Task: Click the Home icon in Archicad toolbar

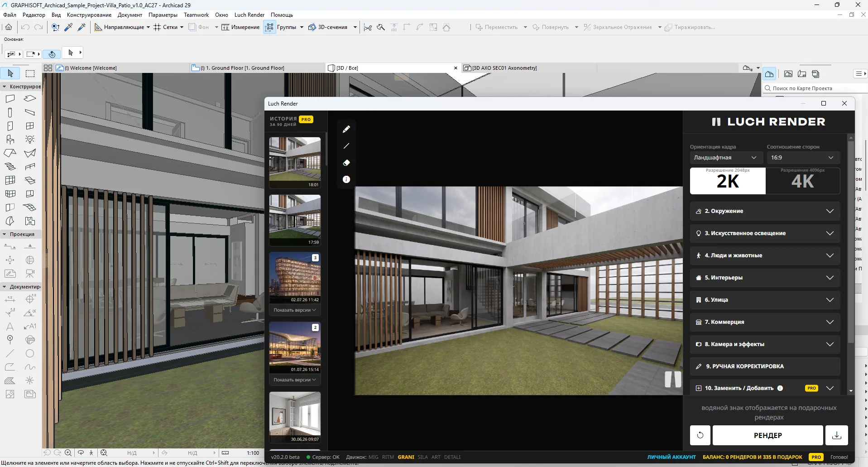Action: click(x=9, y=27)
